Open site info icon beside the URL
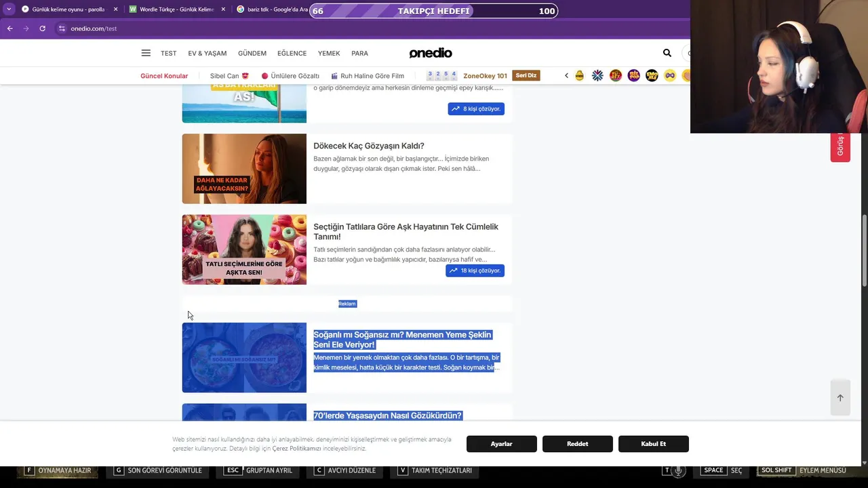Image resolution: width=868 pixels, height=488 pixels. pos(62,28)
